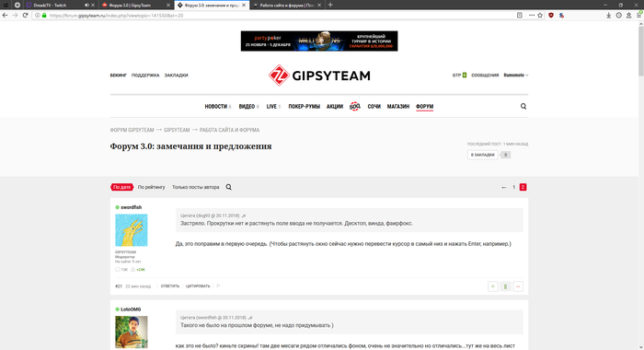
Task: Bookmark the page with the star icon
Action: pyautogui.click(x=540, y=16)
